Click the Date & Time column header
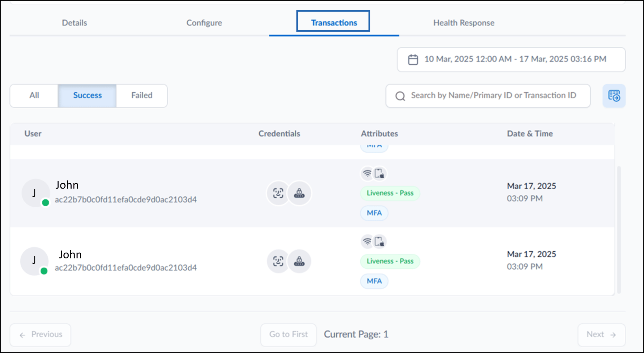Screen dimensions: 644x353 (x=530, y=134)
